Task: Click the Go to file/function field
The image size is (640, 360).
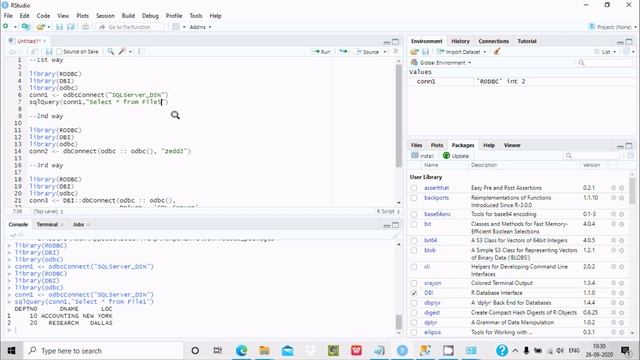Action: pyautogui.click(x=130, y=27)
